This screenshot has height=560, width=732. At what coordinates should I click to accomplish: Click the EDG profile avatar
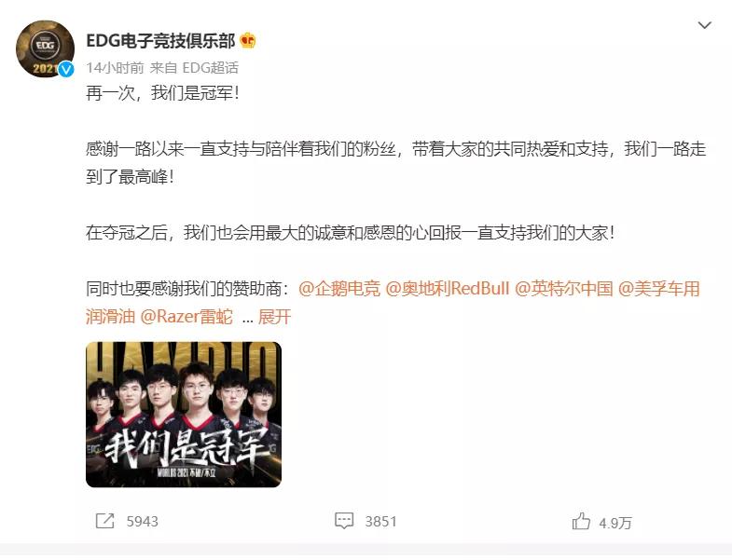pos(45,48)
